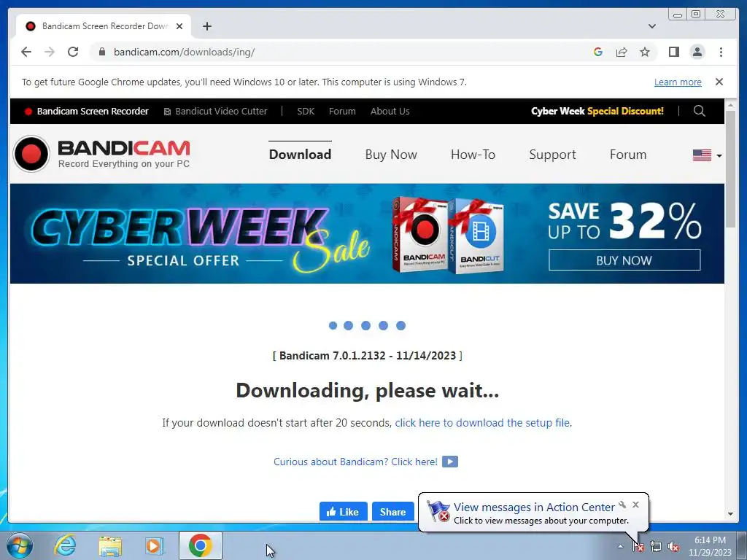Open a new tab with the plus button
The height and width of the screenshot is (560, 747).
pyautogui.click(x=206, y=26)
